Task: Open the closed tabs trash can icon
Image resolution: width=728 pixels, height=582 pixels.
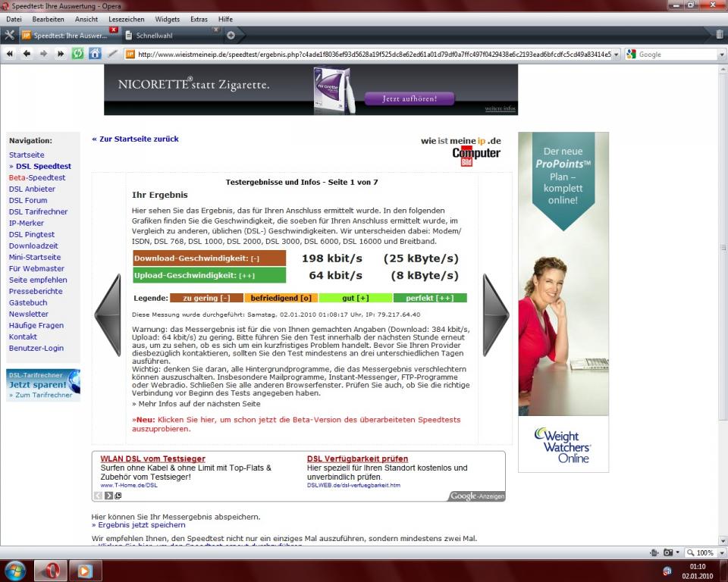Action: (x=719, y=34)
